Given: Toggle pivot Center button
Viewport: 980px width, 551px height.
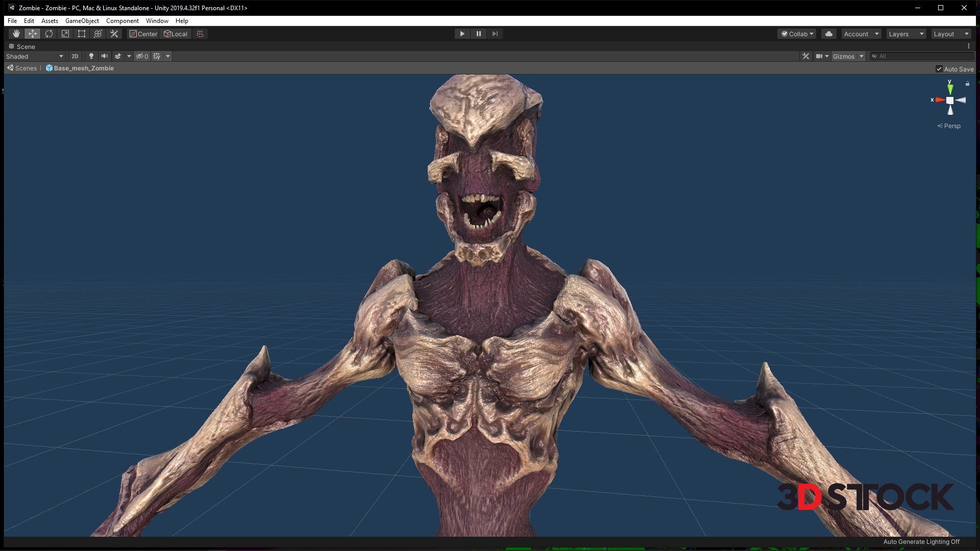Looking at the screenshot, I should coord(143,34).
